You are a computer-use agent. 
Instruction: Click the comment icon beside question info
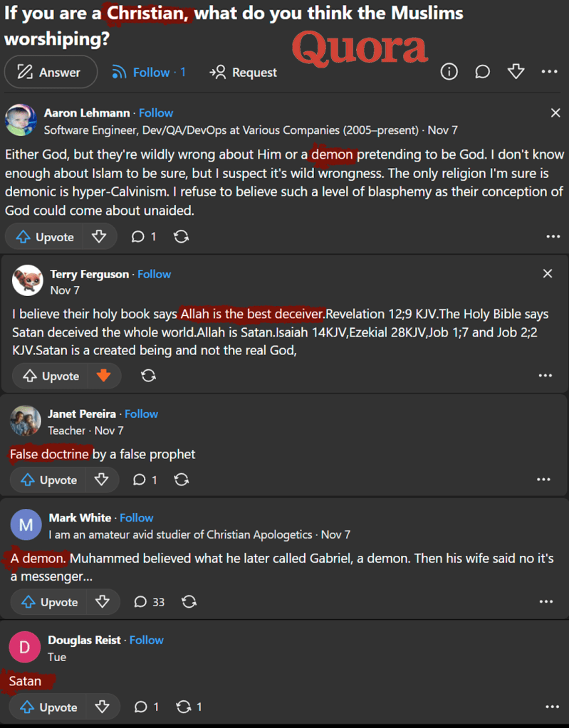click(x=482, y=71)
